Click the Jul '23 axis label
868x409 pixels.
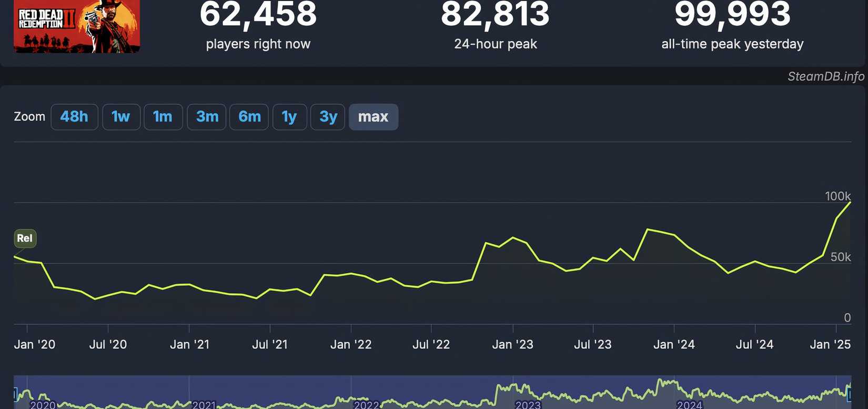pyautogui.click(x=593, y=344)
